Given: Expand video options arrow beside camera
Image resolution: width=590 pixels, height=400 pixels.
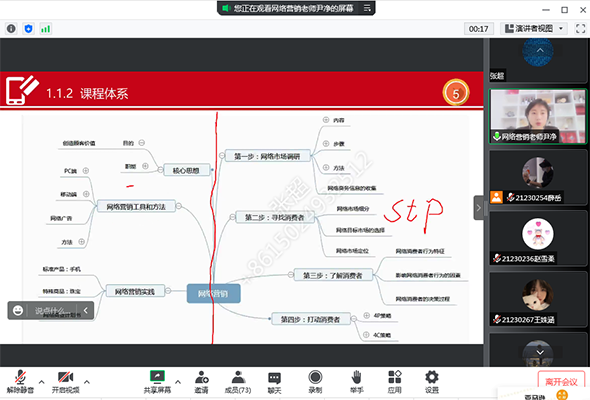Looking at the screenshot, I should [x=87, y=382].
